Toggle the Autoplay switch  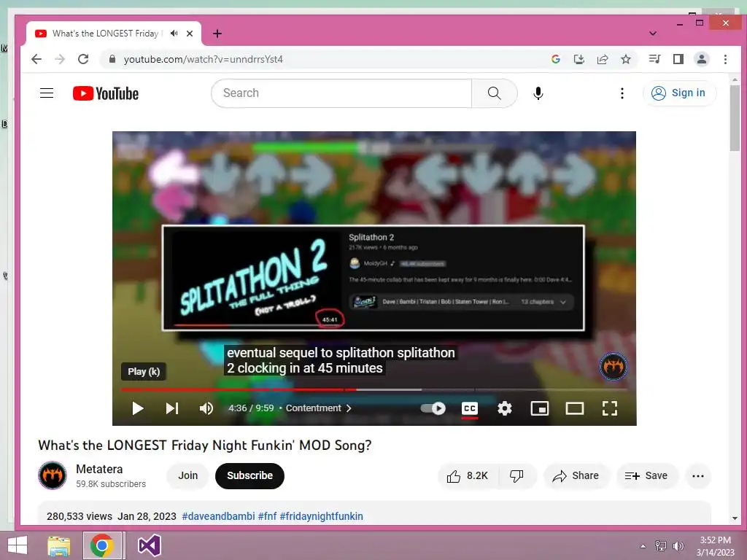pyautogui.click(x=433, y=408)
